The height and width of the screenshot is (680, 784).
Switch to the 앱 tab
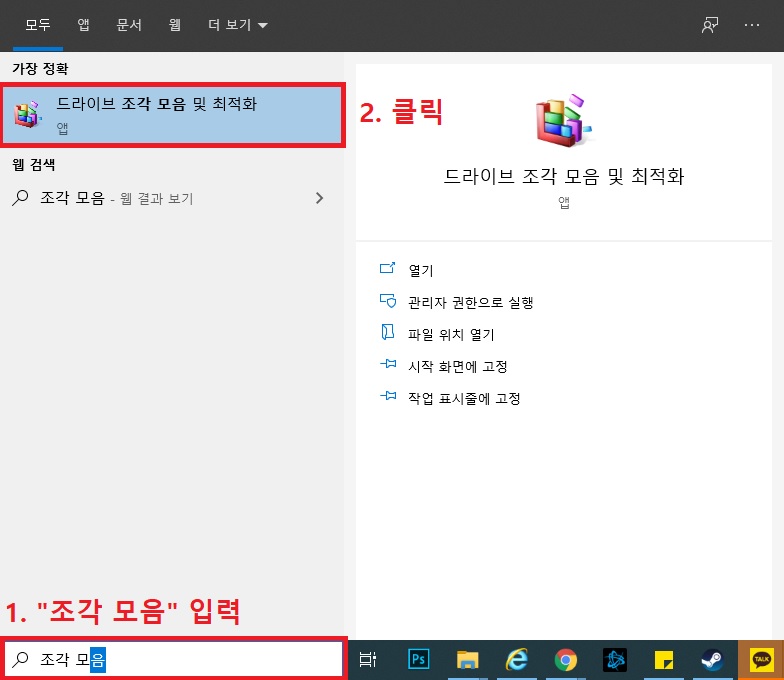pos(84,24)
